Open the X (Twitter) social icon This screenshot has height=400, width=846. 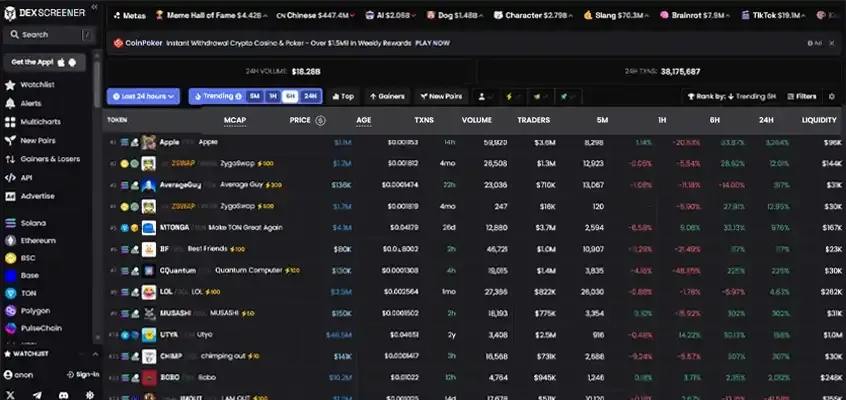[10, 395]
